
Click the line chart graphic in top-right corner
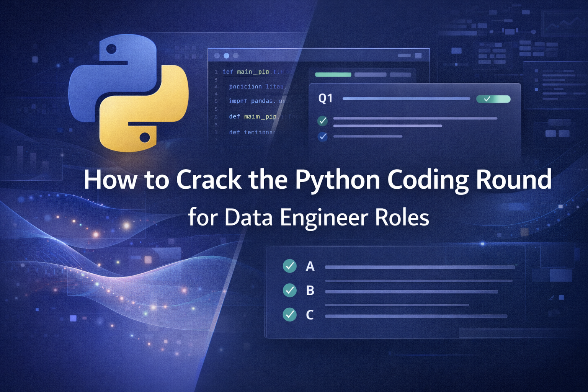[562, 26]
